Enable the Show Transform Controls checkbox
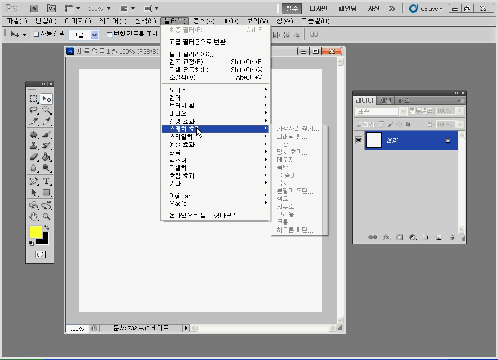The width and height of the screenshot is (498, 360). (110, 34)
